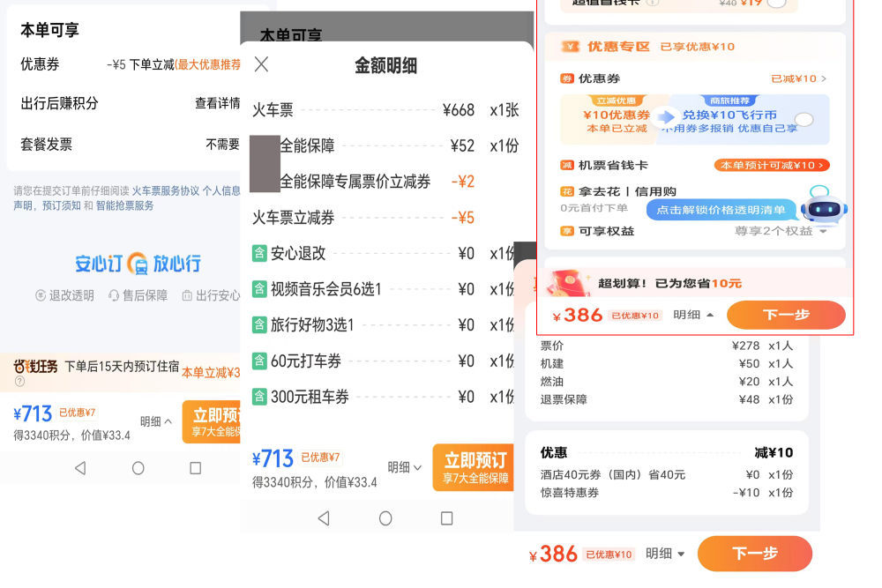The width and height of the screenshot is (882, 588).
Task: Toggle the 超值省钱卡 selection circle
Action: pyautogui.click(x=776, y=3)
